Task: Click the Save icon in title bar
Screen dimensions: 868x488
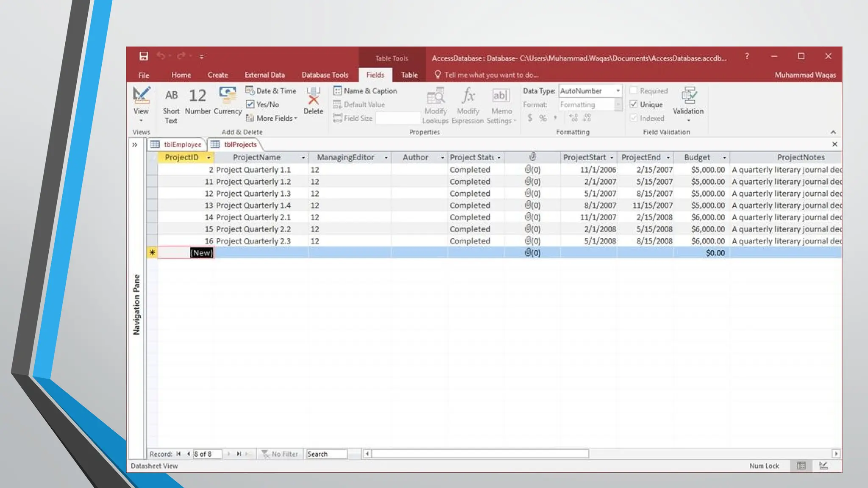Action: click(144, 56)
